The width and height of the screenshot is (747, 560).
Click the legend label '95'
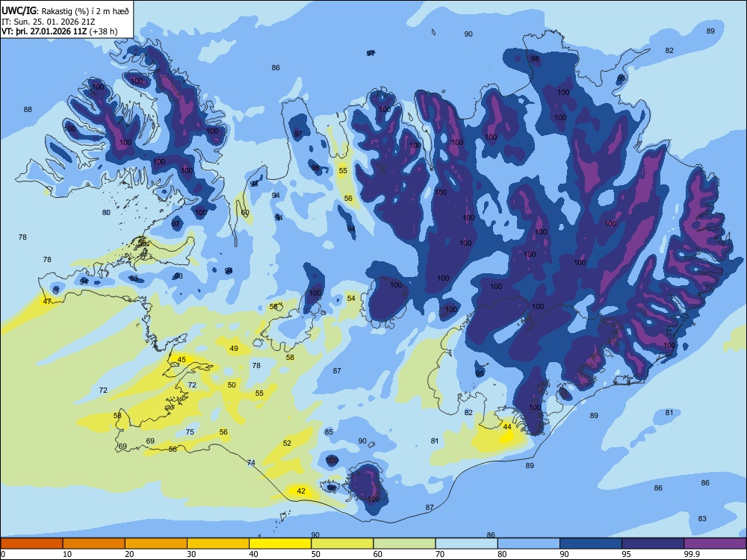click(627, 554)
